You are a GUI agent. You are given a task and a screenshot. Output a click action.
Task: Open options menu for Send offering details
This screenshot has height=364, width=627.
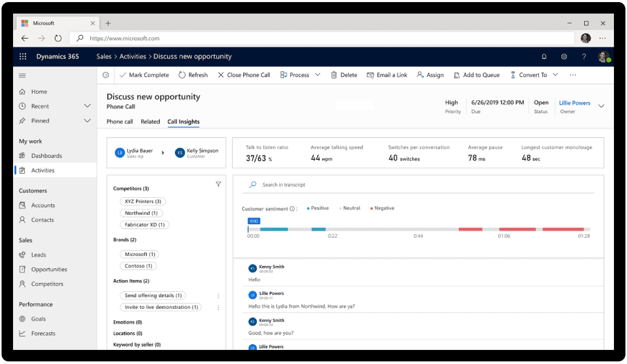[x=218, y=296]
